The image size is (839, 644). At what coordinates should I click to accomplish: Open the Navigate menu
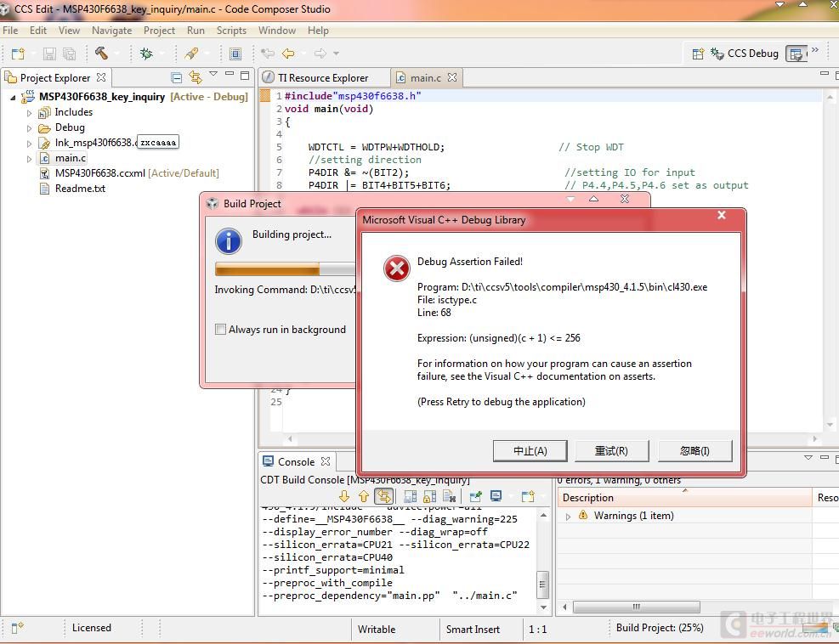point(112,31)
